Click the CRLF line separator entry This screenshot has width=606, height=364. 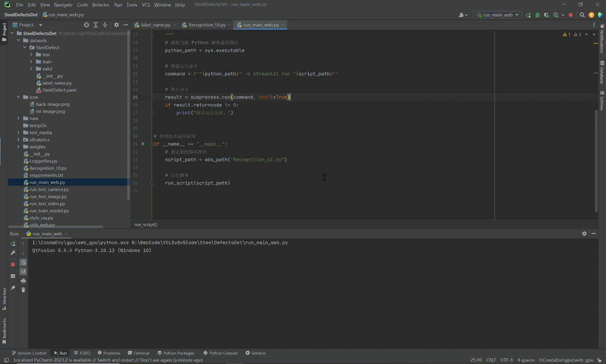[x=491, y=360]
